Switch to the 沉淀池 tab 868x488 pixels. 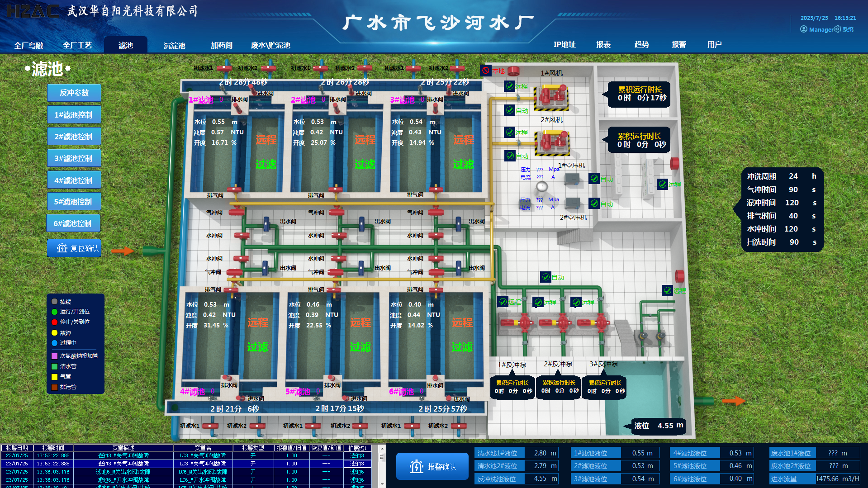tap(174, 45)
